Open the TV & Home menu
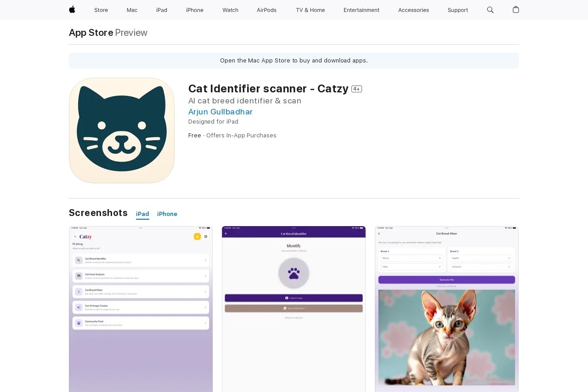Viewport: 588px width, 392px height. pyautogui.click(x=310, y=10)
